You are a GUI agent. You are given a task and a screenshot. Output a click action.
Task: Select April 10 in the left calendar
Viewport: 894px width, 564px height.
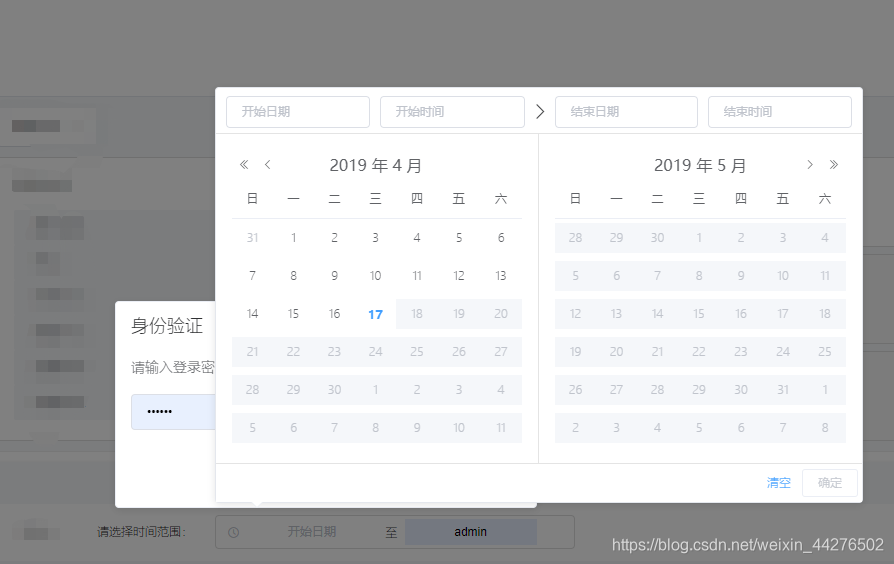tap(375, 276)
